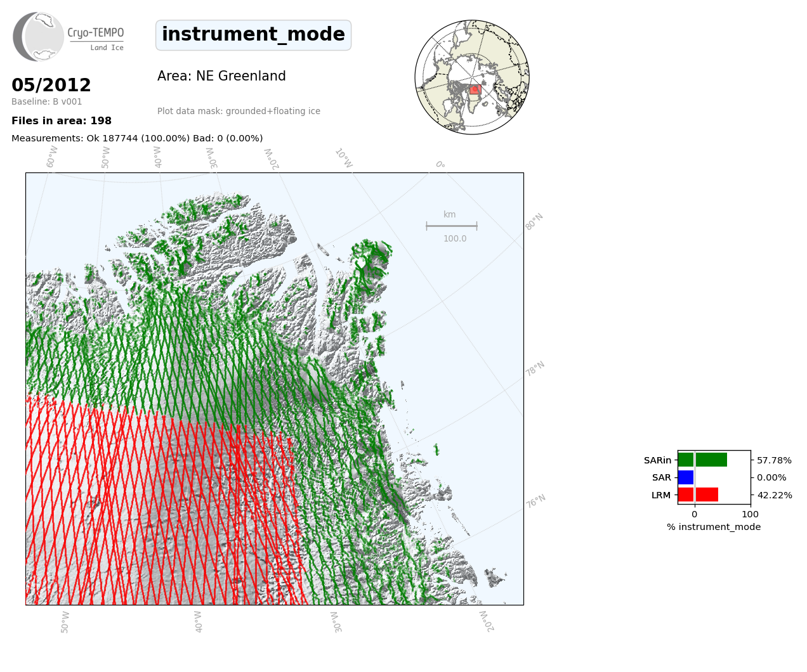Click the 'Baseline: B v001' text
The height and width of the screenshot is (672, 807).
tap(47, 101)
